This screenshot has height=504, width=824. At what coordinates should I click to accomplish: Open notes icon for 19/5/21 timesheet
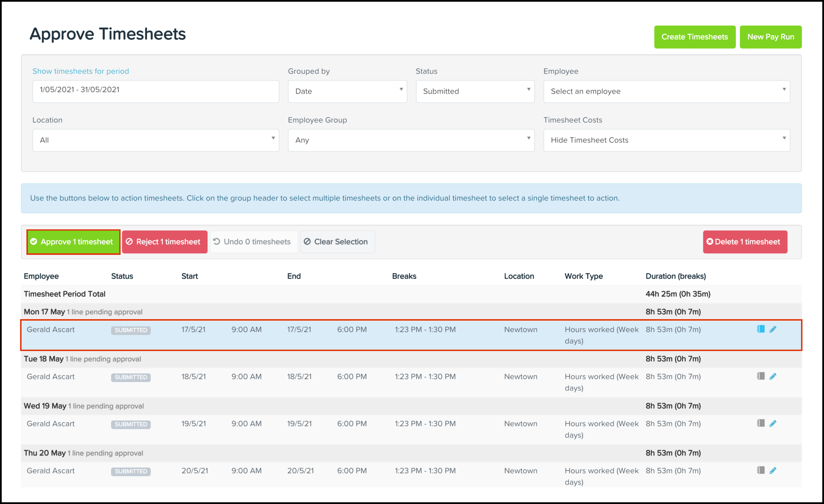tap(761, 423)
